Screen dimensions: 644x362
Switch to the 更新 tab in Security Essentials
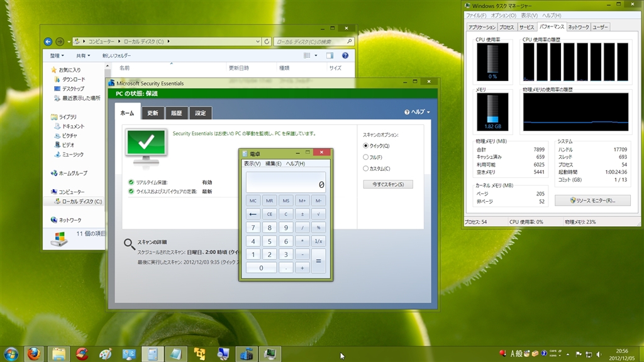click(x=153, y=113)
